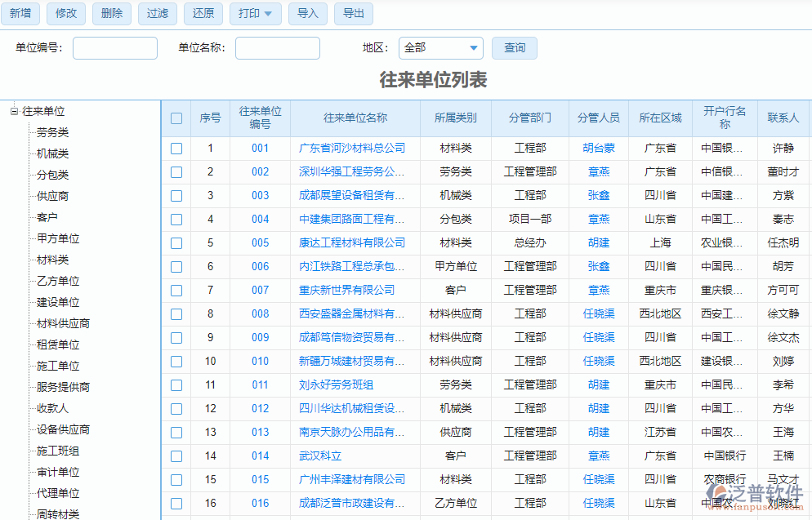Click 删除 to remove selected records
Viewport: 812px width, 520px height.
[111, 14]
